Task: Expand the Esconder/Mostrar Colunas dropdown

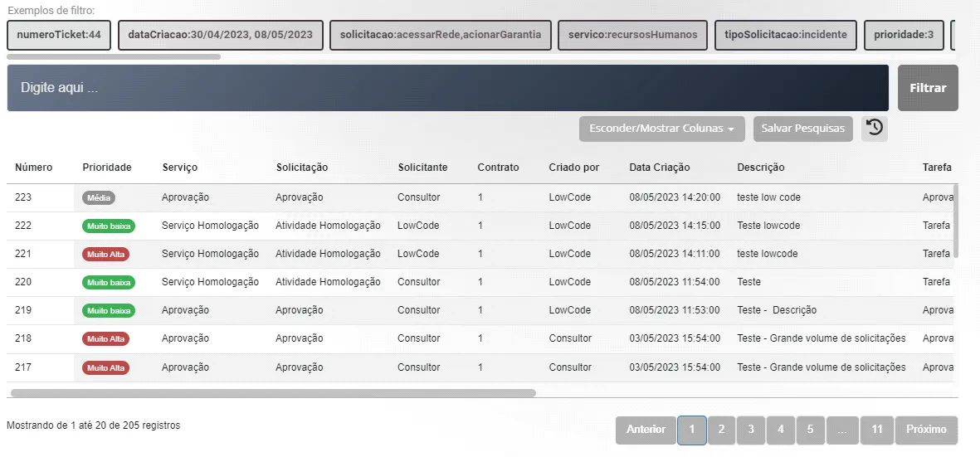Action: coord(662,129)
